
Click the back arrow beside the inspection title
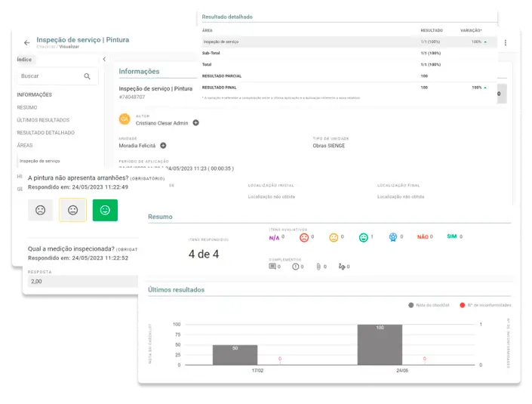[27, 43]
